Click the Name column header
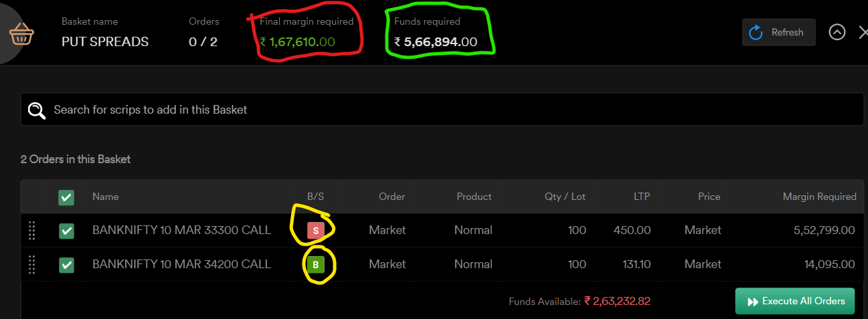Screen dimensions: 868x319 (105, 197)
